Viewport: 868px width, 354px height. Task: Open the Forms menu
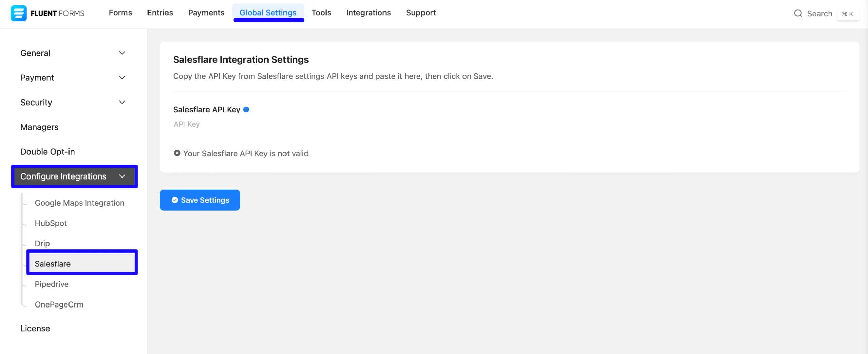pos(120,13)
